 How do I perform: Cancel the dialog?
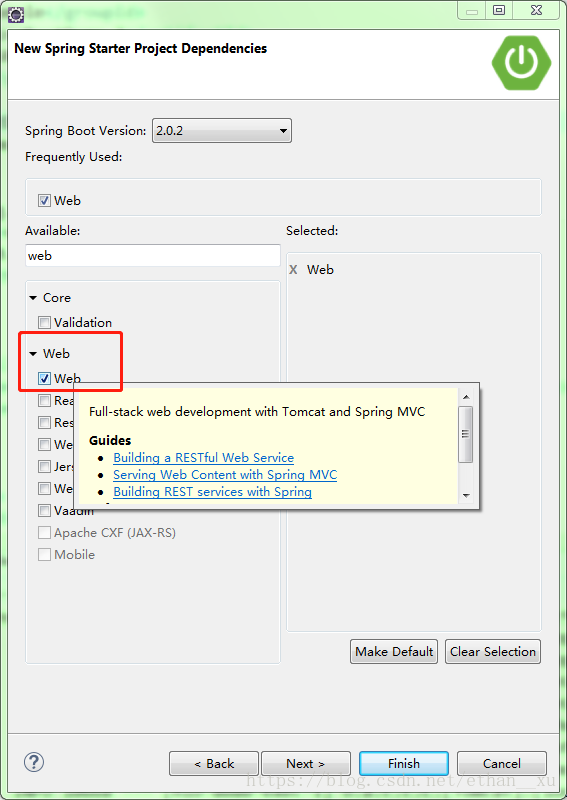(502, 763)
